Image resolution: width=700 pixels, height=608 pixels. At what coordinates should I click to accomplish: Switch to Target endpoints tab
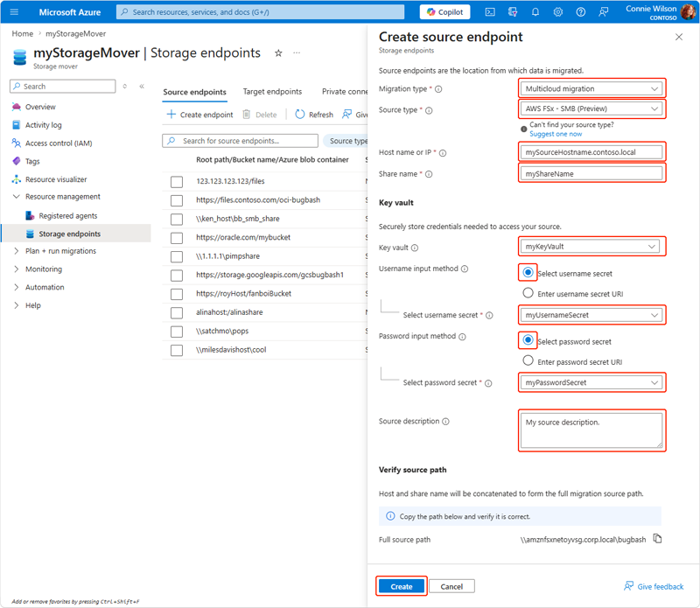tap(272, 92)
